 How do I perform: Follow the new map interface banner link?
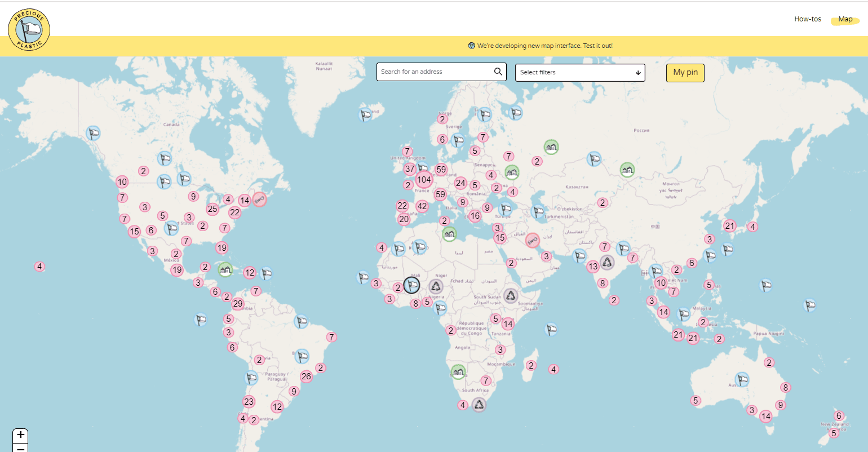click(x=544, y=46)
